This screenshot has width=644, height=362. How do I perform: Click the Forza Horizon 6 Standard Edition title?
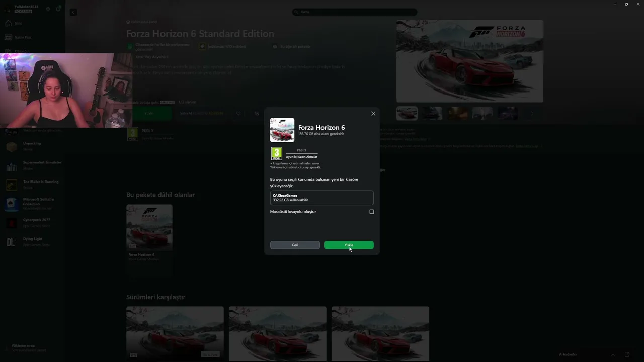point(200,34)
